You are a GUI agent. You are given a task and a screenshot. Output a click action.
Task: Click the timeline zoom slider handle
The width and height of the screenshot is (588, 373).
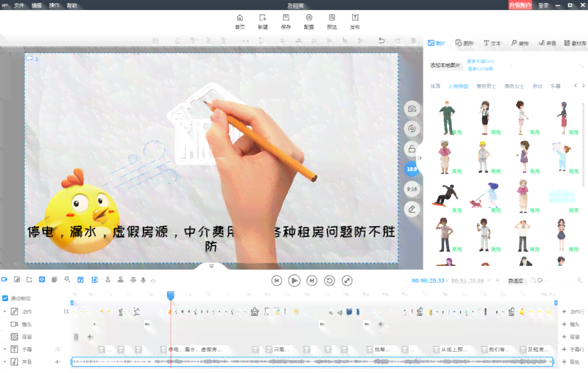click(540, 280)
